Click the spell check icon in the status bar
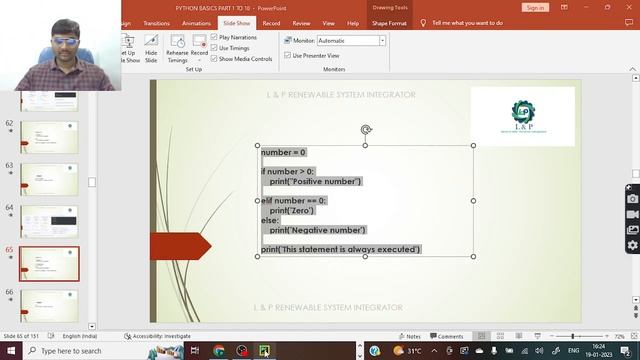This screenshot has width=640, height=360. [51, 336]
